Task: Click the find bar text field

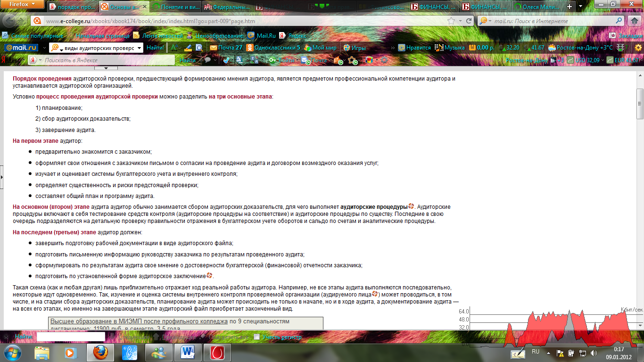Action: pyautogui.click(x=71, y=337)
